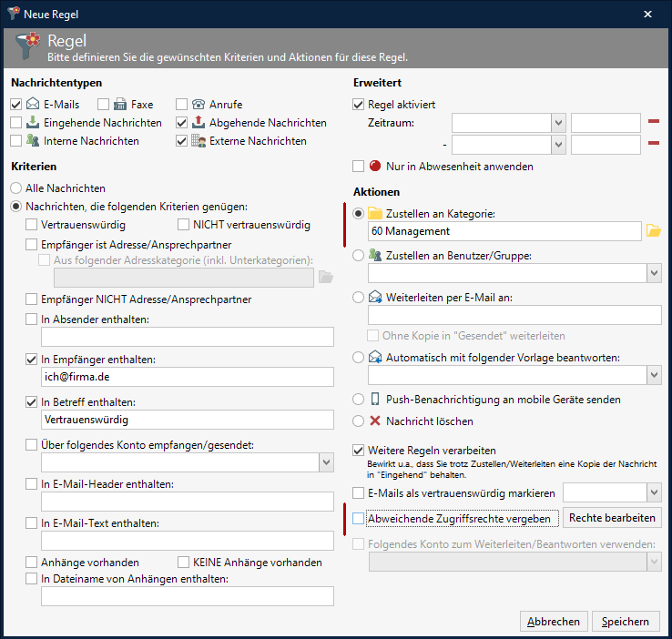Select Zustellen an Benutzer/Gruppe radio button
The height and width of the screenshot is (639, 672).
[358, 255]
